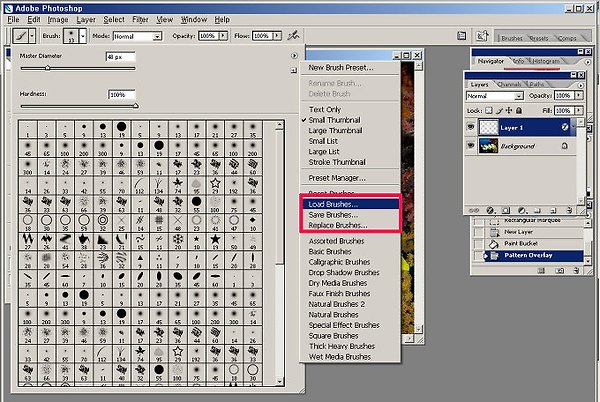The image size is (600, 402).
Task: Create a new layer from Layers footer
Action: click(553, 210)
